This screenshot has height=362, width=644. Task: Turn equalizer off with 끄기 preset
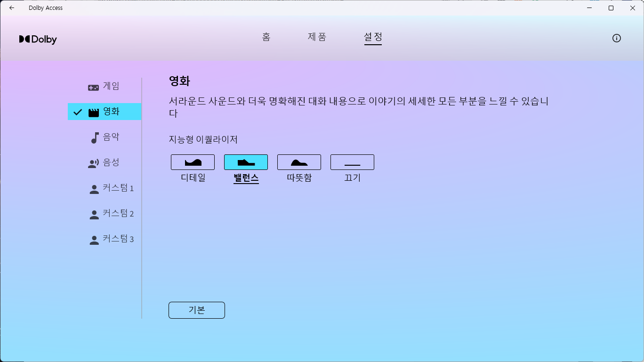coord(352,161)
